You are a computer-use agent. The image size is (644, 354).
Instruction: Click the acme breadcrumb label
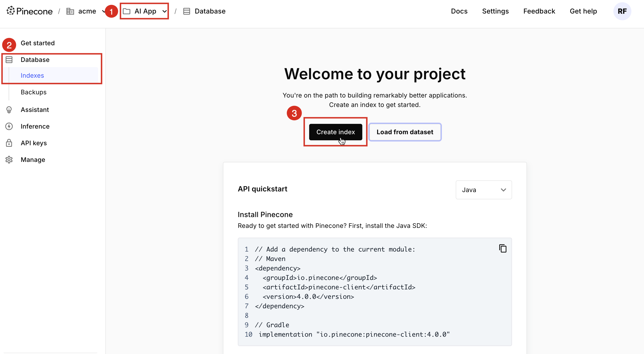tap(87, 11)
